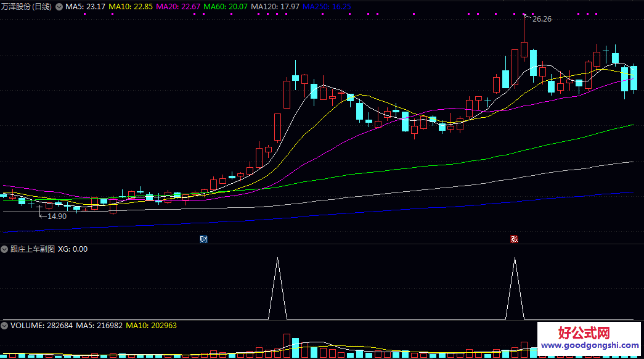Click the first XG signal spike

click(278, 288)
